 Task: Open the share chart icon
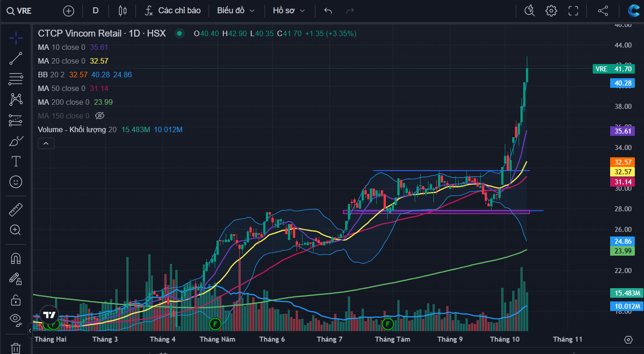pyautogui.click(x=603, y=11)
